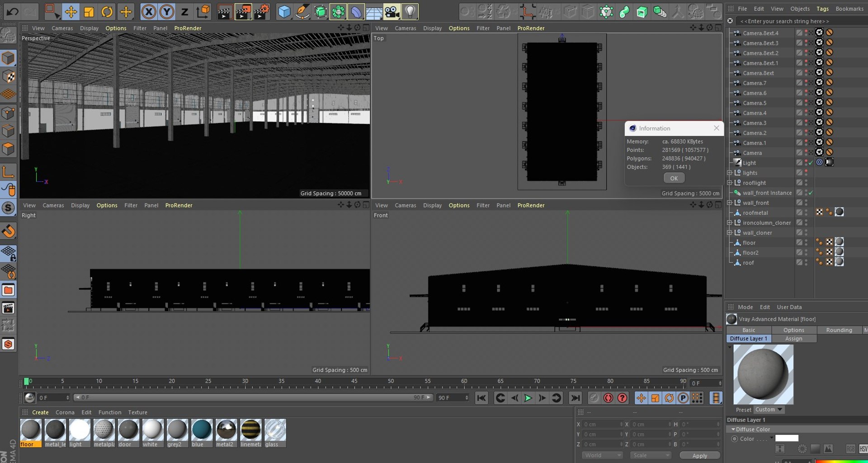Select the blue material thumbnail
868x463 pixels.
pos(201,430)
